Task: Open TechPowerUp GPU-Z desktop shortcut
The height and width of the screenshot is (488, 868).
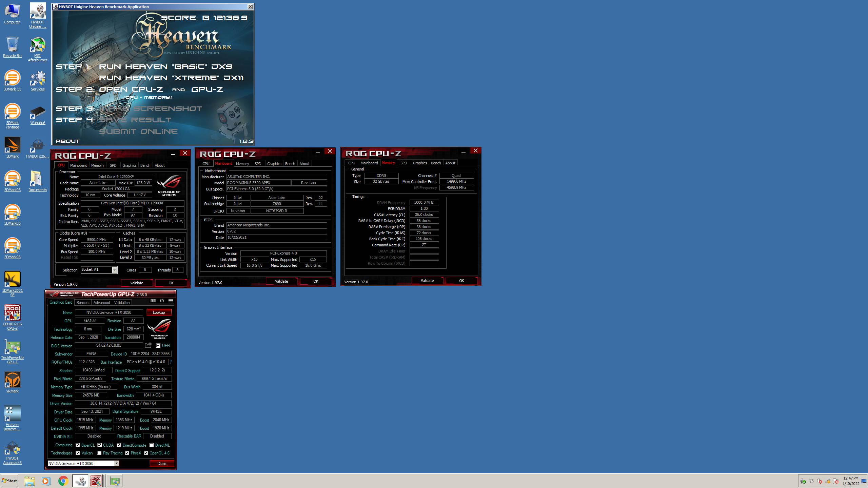Action: click(x=12, y=351)
